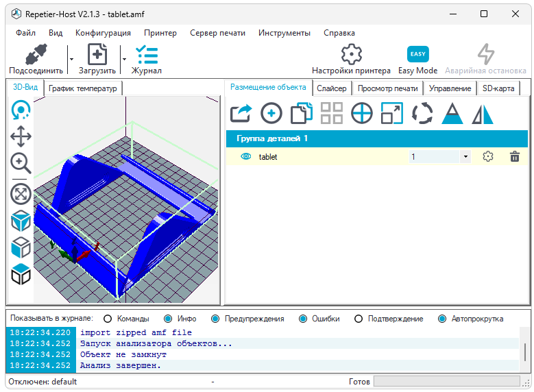Open the Слайсер tab
534x392 pixels.
[x=332, y=88]
